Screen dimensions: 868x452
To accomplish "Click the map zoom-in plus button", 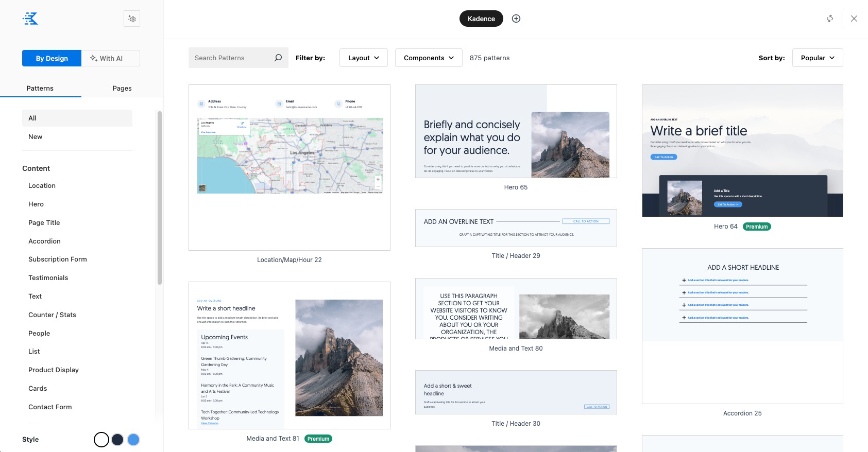I will pos(378,180).
